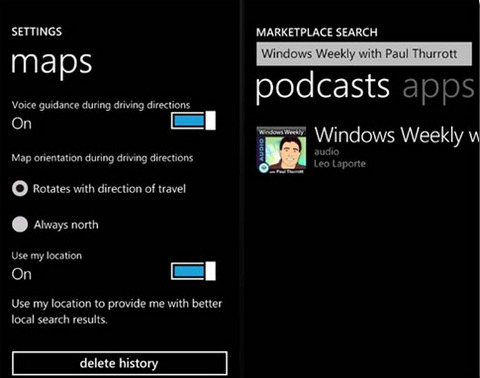The height and width of the screenshot is (378, 480).
Task: Click the location search results description text
Action: point(117,312)
